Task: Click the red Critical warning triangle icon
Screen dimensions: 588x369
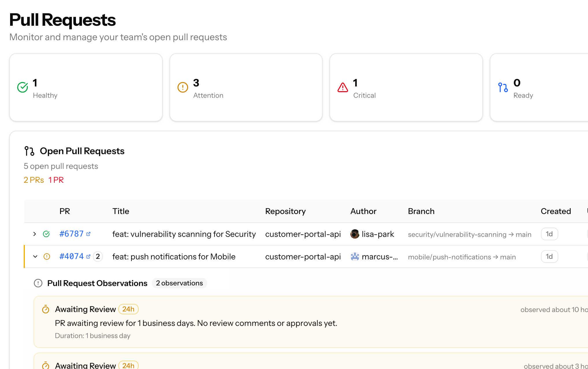Action: [x=343, y=87]
